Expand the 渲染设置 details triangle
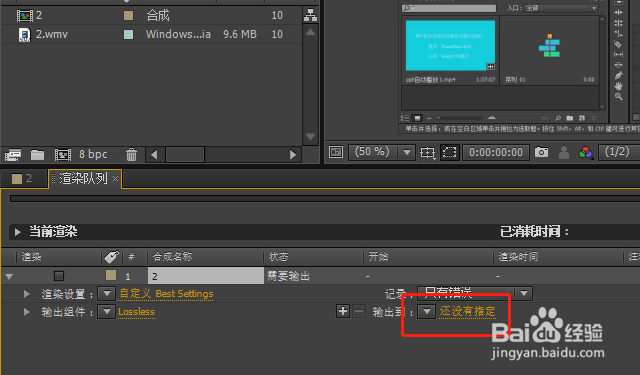This screenshot has width=640, height=375. click(x=27, y=294)
